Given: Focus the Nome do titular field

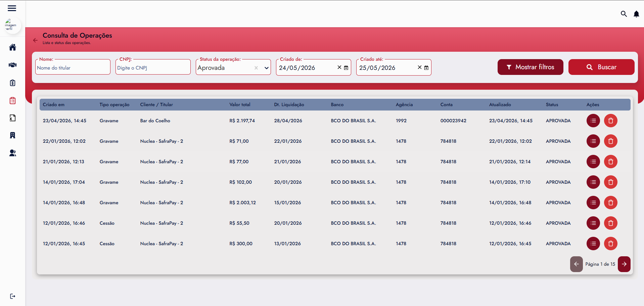Looking at the screenshot, I should [x=73, y=68].
